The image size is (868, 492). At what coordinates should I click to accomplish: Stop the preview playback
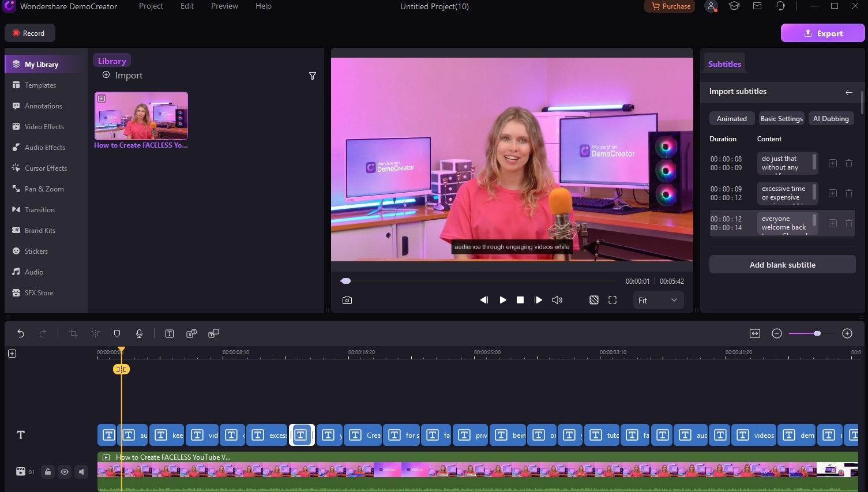[520, 300]
